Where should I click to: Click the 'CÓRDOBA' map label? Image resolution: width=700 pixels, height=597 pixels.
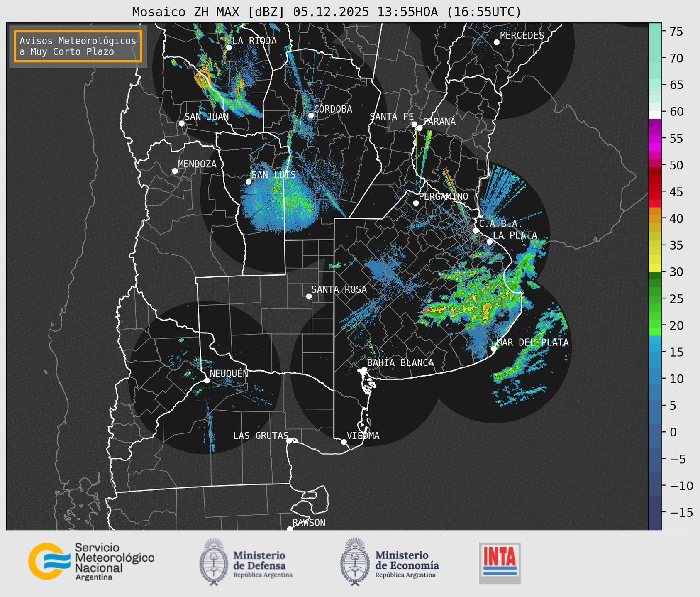[333, 109]
